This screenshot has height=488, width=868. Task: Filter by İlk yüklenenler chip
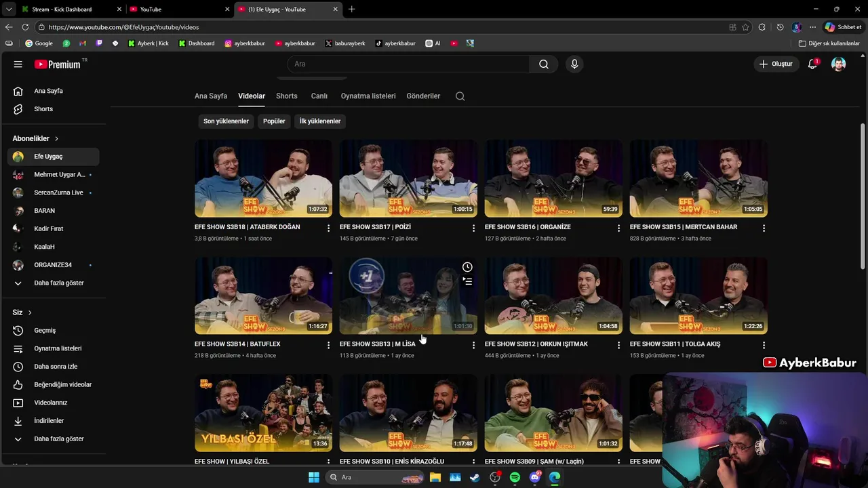pyautogui.click(x=320, y=121)
